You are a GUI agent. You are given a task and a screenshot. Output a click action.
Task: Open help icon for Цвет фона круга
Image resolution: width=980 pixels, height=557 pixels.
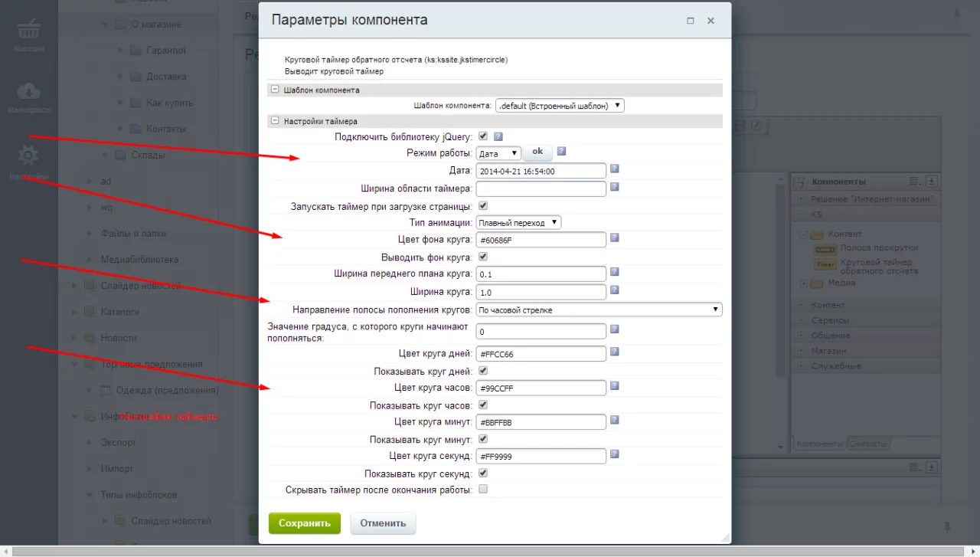click(614, 238)
